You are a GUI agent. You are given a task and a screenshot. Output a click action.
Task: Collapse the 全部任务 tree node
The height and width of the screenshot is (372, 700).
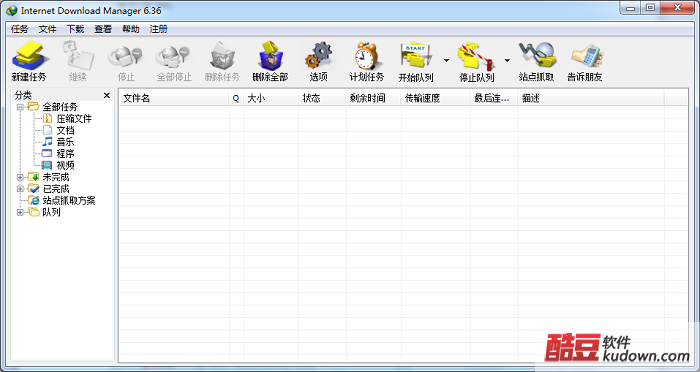pos(20,107)
